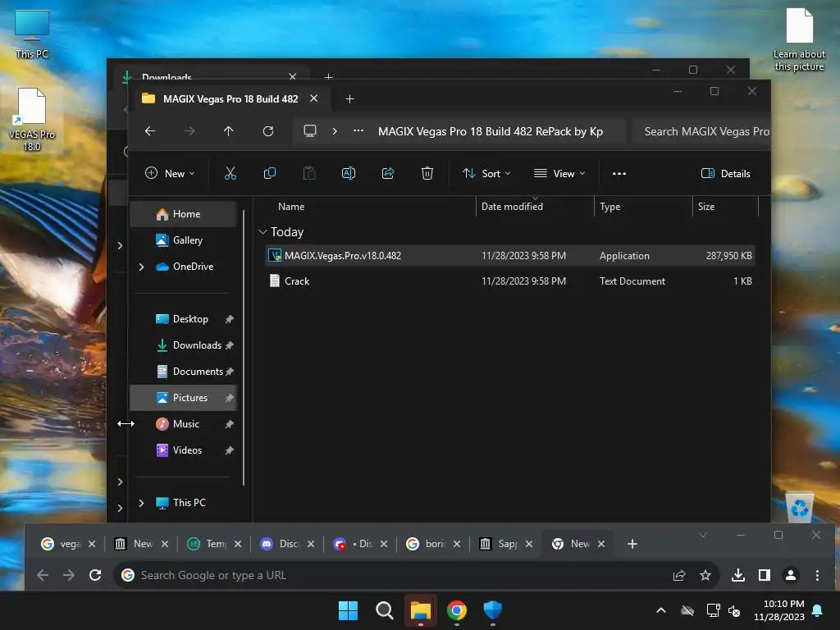Open the Windows Start menu
The width and height of the screenshot is (840, 630).
[x=348, y=610]
